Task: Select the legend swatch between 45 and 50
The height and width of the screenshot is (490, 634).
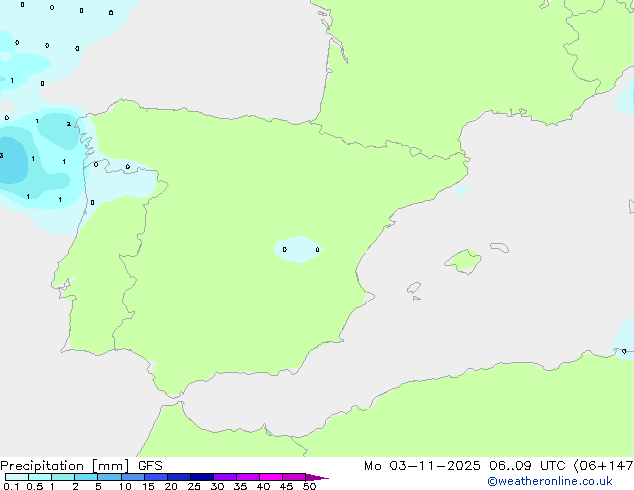Action: [294, 477]
